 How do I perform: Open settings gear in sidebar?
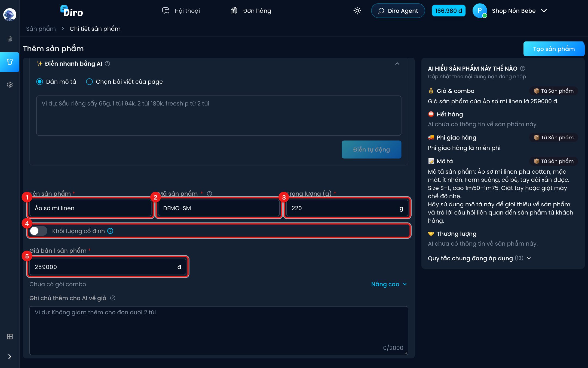point(10,85)
